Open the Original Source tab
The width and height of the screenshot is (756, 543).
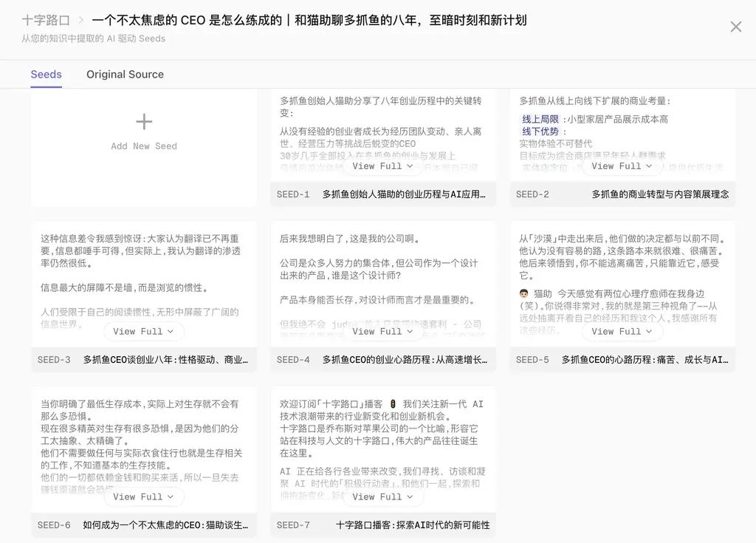(125, 75)
